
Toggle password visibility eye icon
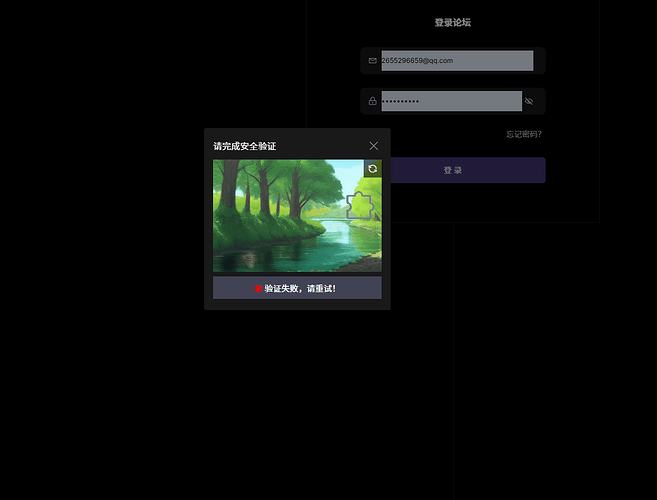(529, 101)
